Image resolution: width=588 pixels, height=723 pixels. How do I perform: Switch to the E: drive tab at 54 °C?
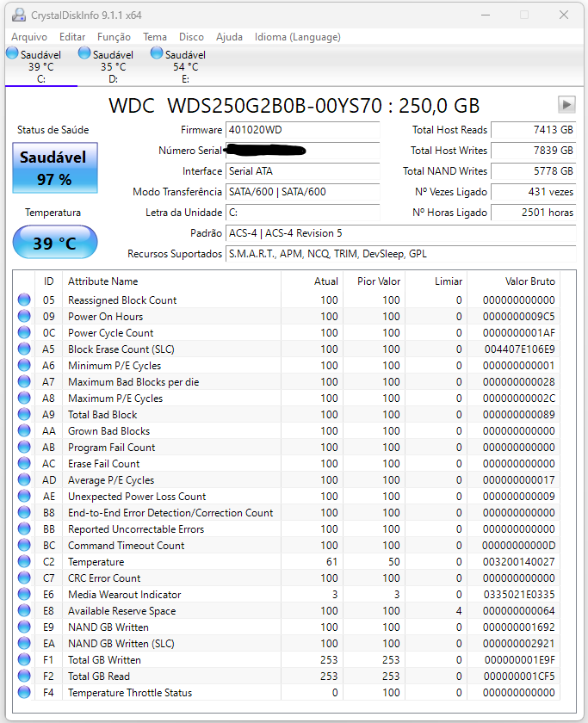click(185, 66)
